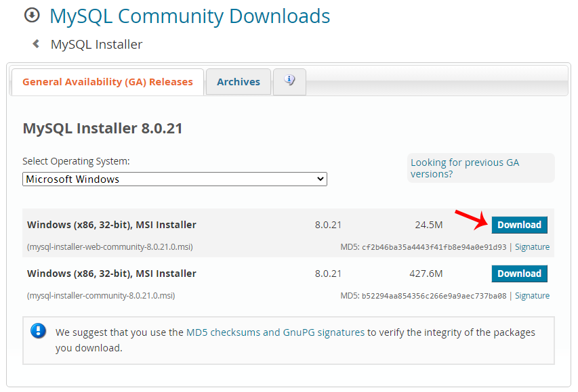Click the 427.6M file size value
The height and width of the screenshot is (392, 578).
point(426,274)
